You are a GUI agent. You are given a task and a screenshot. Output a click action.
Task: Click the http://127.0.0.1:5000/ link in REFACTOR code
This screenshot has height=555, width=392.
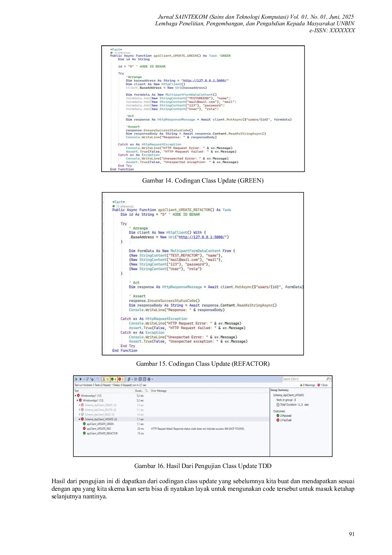[x=202, y=237]
